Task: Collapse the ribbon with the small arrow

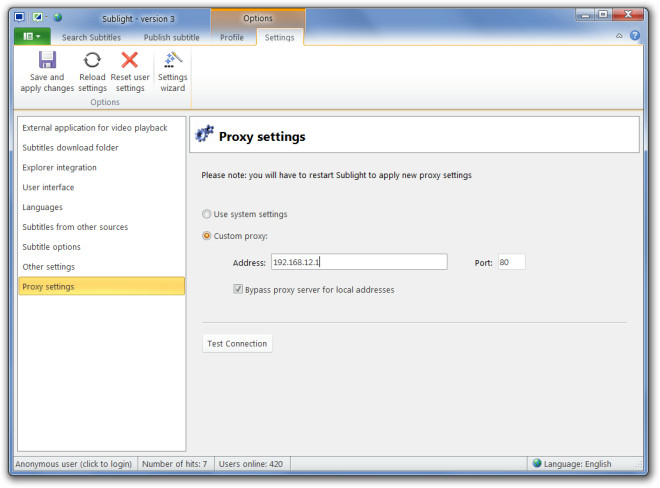Action: (x=619, y=36)
